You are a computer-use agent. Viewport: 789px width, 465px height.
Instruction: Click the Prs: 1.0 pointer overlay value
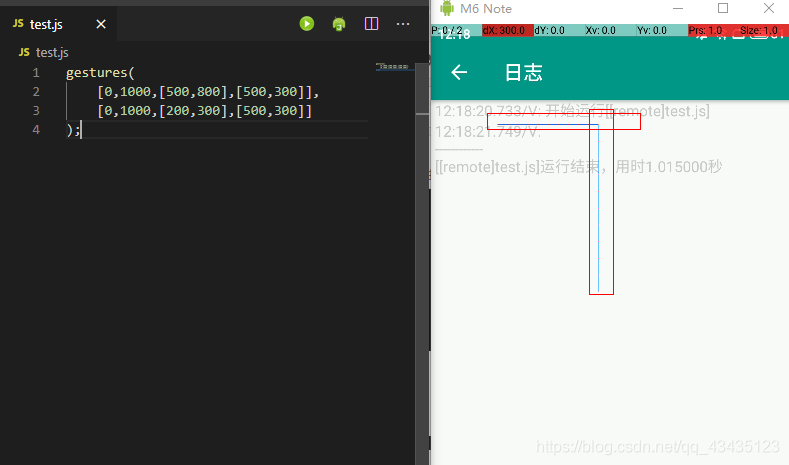(x=705, y=30)
